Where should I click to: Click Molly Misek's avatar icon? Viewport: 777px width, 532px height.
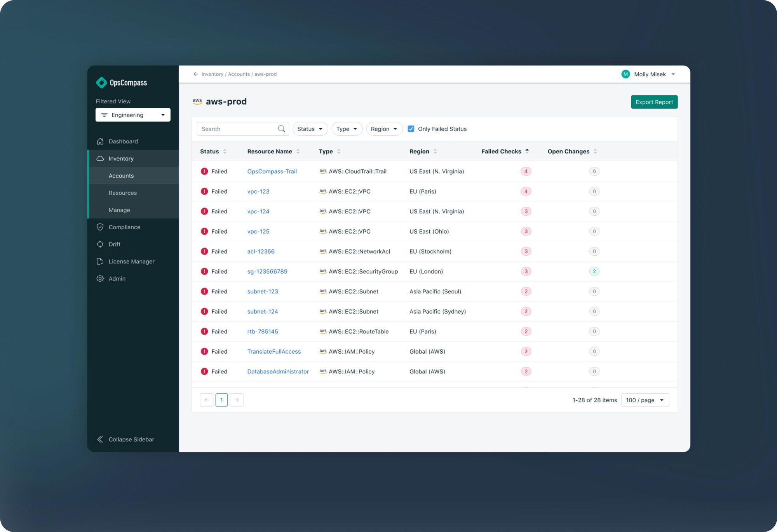tap(625, 74)
